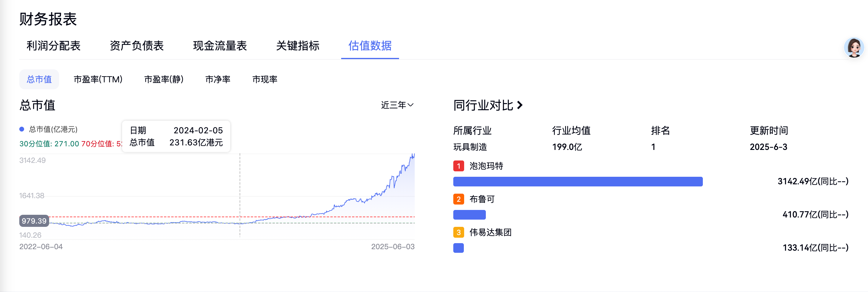Go to 现金流量表 tab
868x292 pixels.
pyautogui.click(x=220, y=46)
